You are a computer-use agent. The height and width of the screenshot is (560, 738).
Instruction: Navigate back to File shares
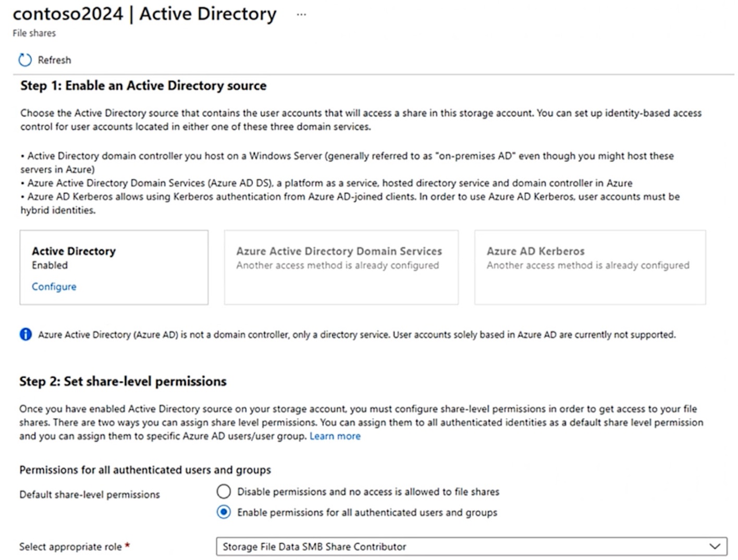click(33, 33)
